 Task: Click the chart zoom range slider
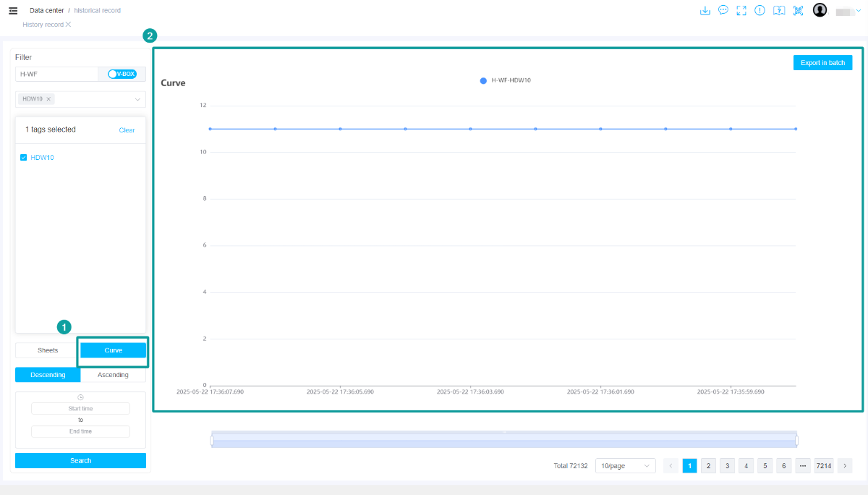pos(503,440)
